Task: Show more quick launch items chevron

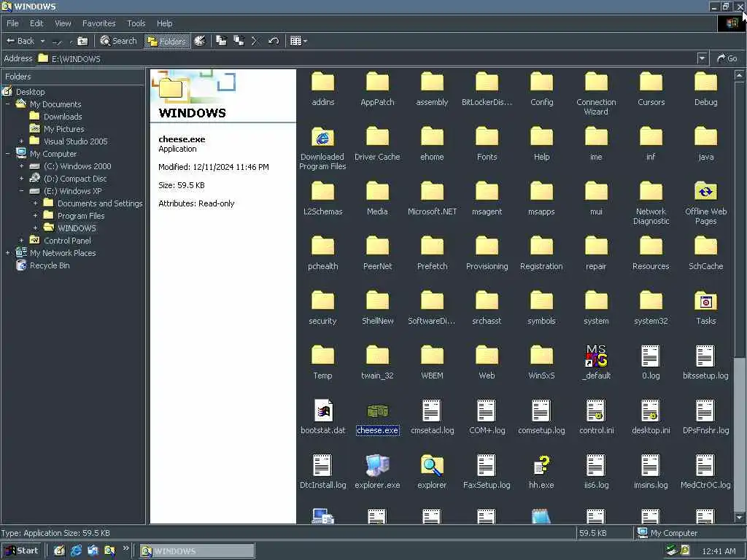Action: [125, 548]
